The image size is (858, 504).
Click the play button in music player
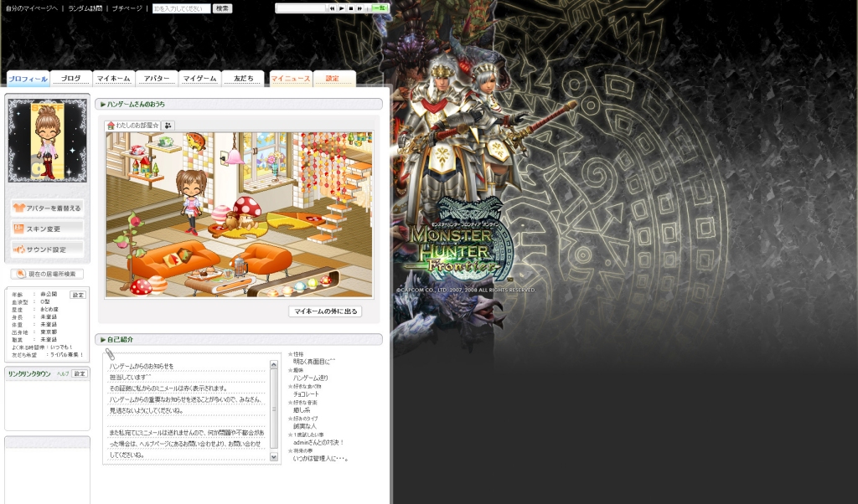[x=342, y=8]
